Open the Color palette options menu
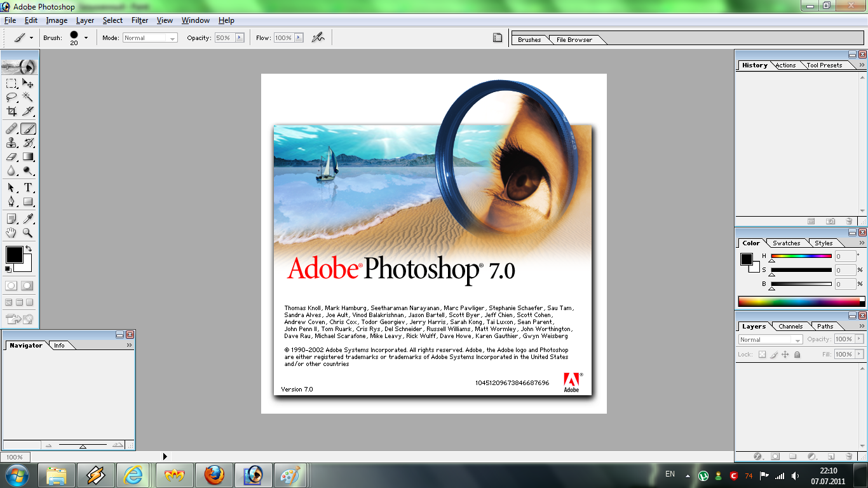This screenshot has width=868, height=488. 862,243
